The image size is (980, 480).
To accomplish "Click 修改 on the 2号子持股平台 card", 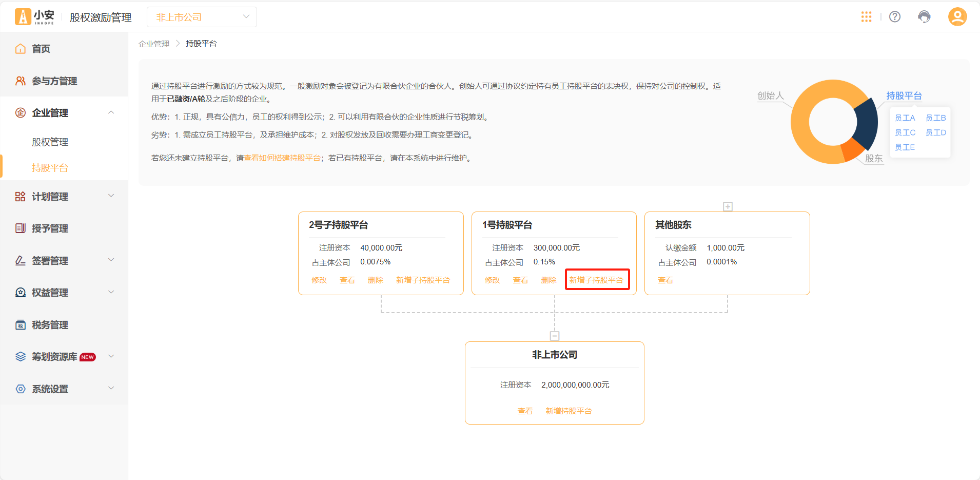I will coord(319,280).
